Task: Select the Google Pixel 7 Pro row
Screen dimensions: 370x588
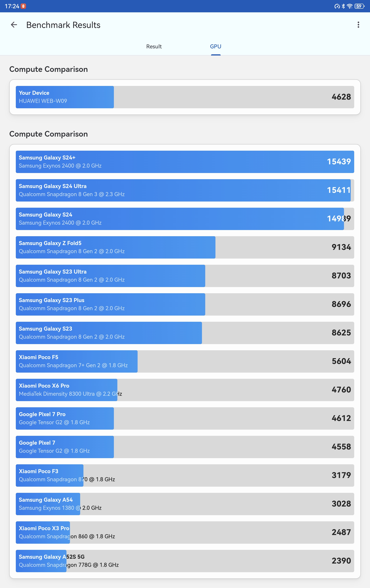Action: (x=185, y=418)
